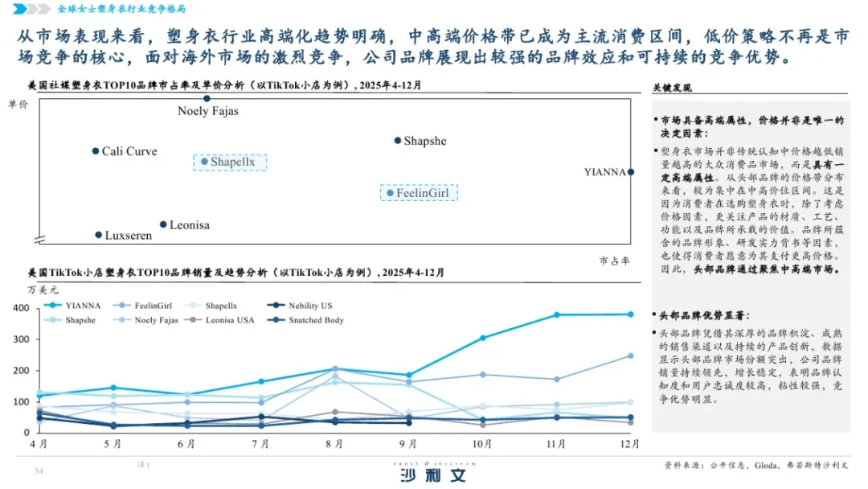Click Leonisa USA legend entry
This screenshot has height=489, width=868.
pyautogui.click(x=219, y=320)
